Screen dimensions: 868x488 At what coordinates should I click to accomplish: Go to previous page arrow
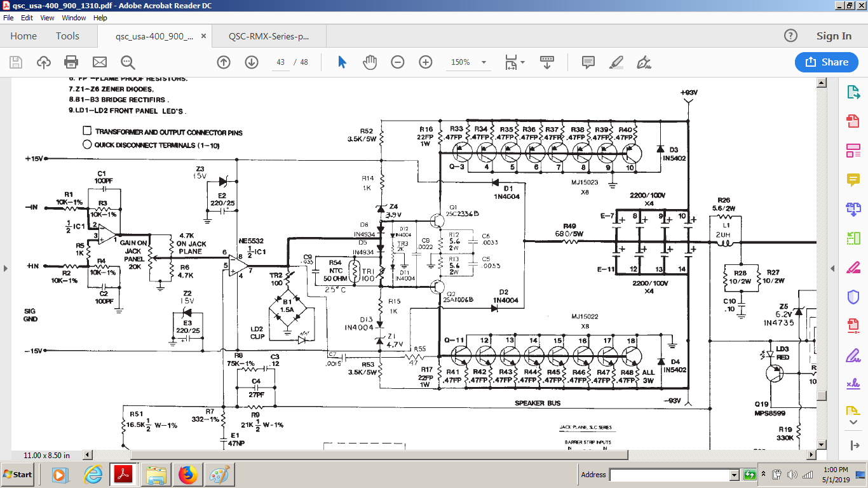pyautogui.click(x=224, y=62)
